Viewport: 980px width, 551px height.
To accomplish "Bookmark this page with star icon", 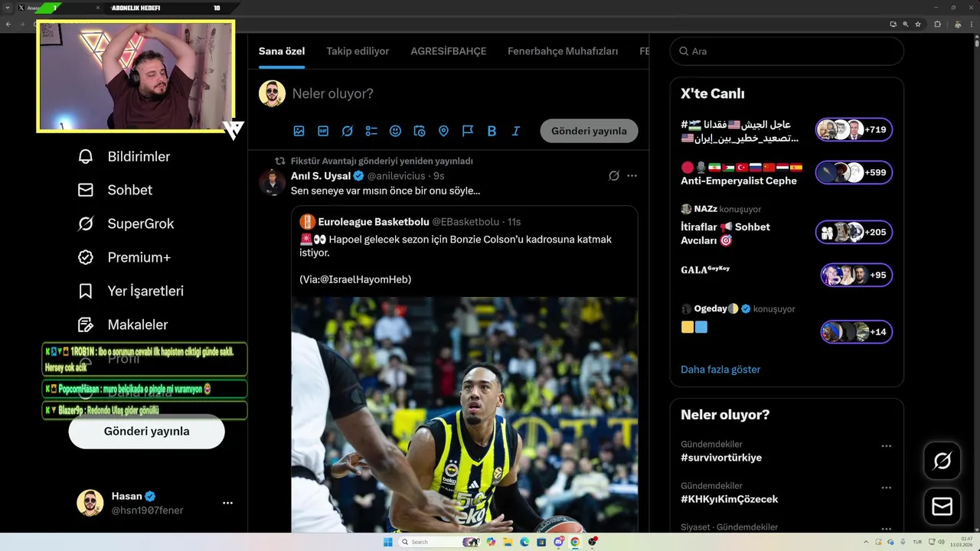I will [x=918, y=24].
